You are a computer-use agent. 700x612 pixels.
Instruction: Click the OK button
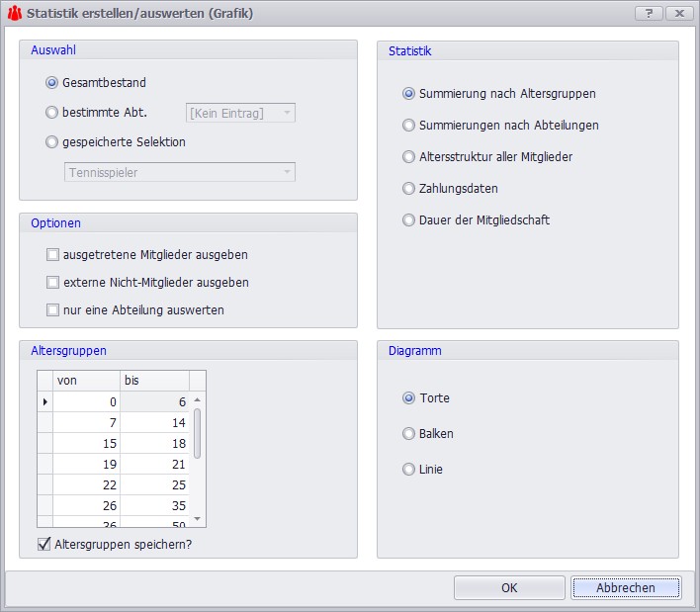(x=509, y=588)
